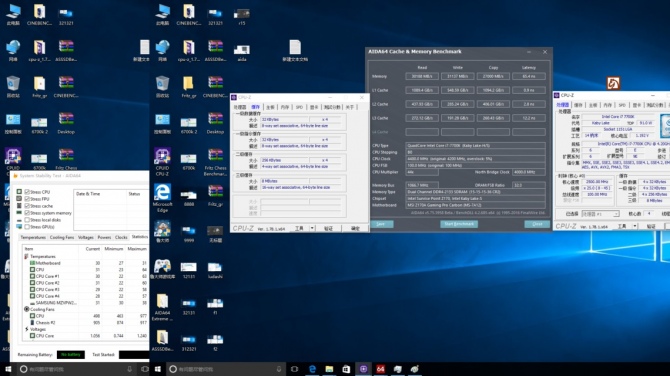Click 确定 in the CPU-Z cache window
The image size is (670, 376).
tap(356, 228)
